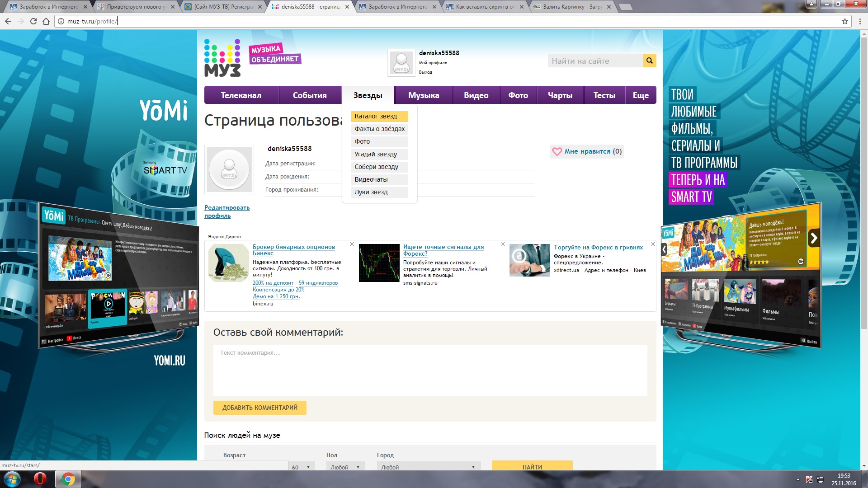868x488 pixels.
Task: Open Opera from the taskbar
Action: (x=40, y=479)
